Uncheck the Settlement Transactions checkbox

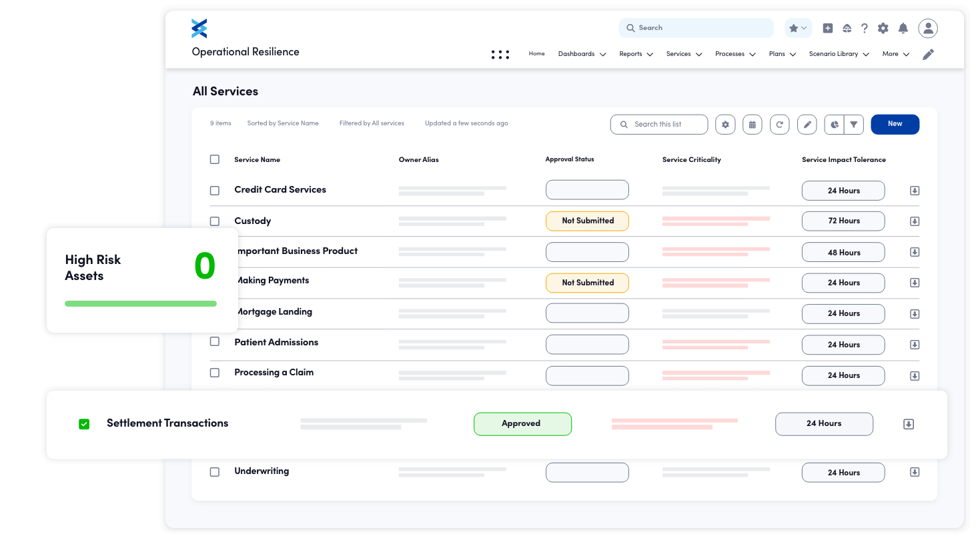(x=84, y=424)
